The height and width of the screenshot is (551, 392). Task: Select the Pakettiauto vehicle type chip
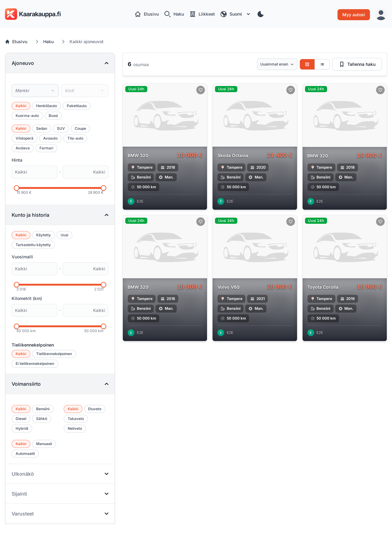(x=77, y=106)
